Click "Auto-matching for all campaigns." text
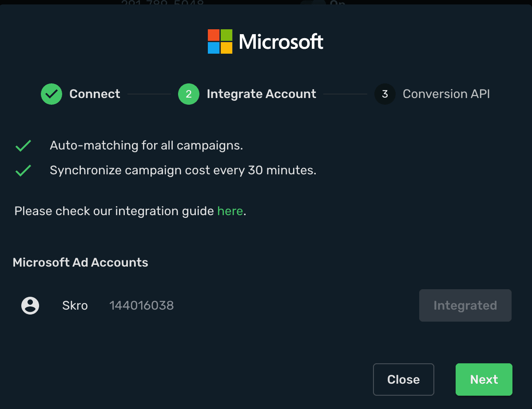 (146, 146)
